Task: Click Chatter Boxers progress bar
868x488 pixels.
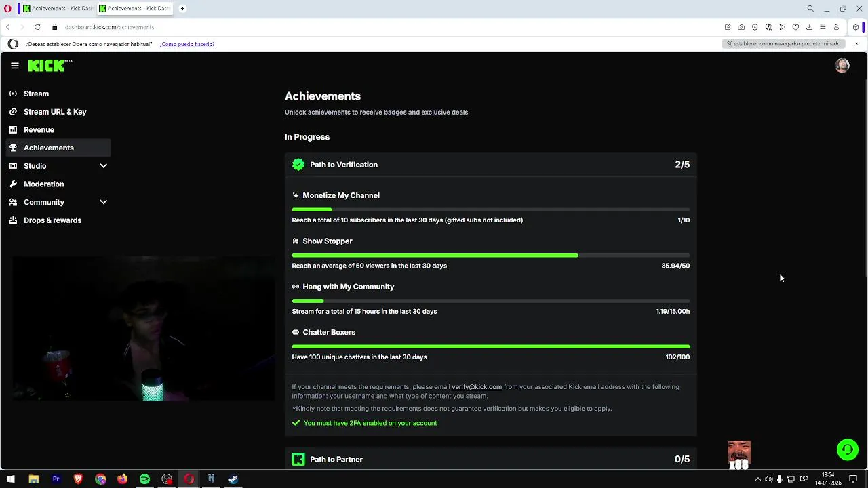Action: [491, 346]
